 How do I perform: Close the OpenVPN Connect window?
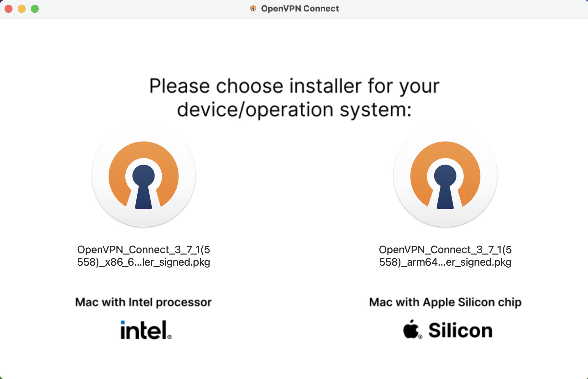[9, 9]
